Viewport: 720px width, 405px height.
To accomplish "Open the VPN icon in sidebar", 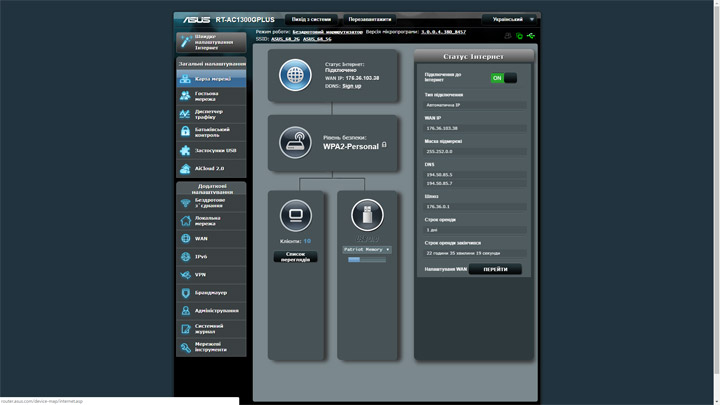I will tap(186, 275).
